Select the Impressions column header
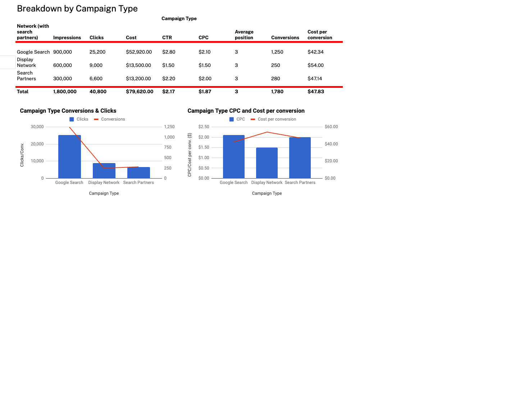Image resolution: width=532 pixels, height=396 pixels. pyautogui.click(x=67, y=37)
